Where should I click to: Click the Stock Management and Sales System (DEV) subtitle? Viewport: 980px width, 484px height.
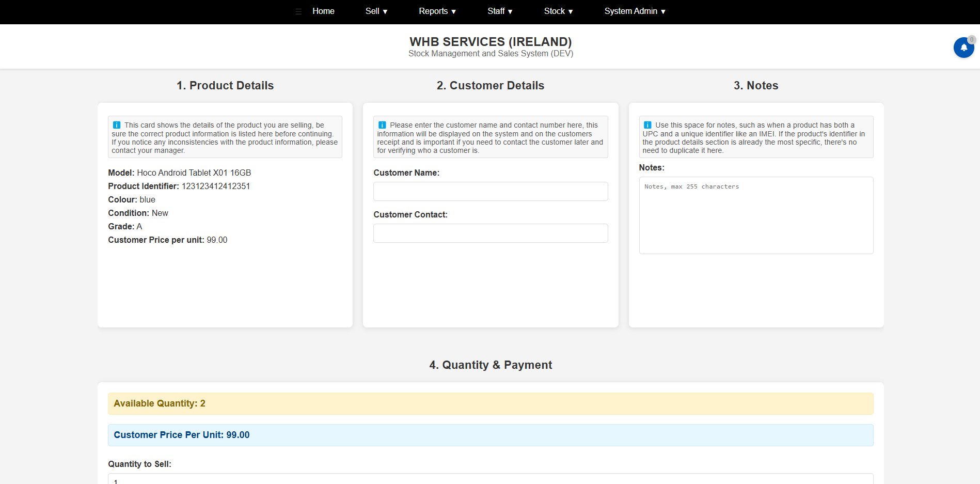491,53
